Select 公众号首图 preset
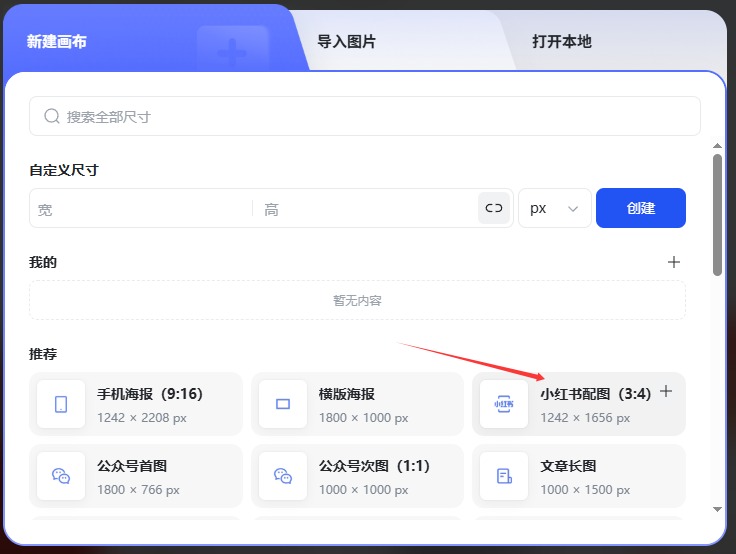This screenshot has height=554, width=736. coord(136,476)
